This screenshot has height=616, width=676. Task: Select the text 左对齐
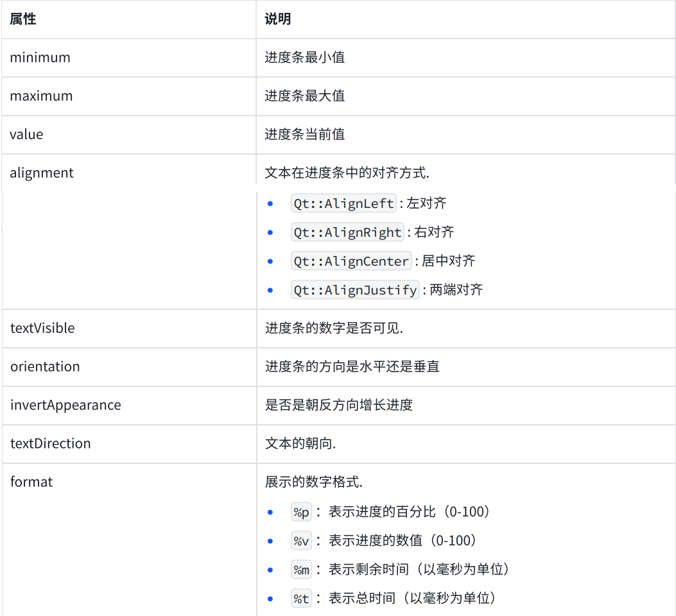(x=426, y=203)
